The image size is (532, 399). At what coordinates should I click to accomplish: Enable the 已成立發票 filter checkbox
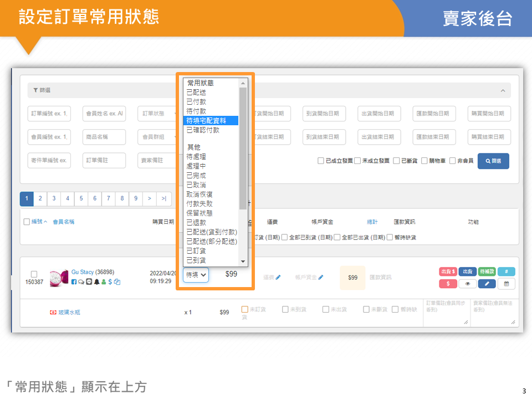click(321, 161)
